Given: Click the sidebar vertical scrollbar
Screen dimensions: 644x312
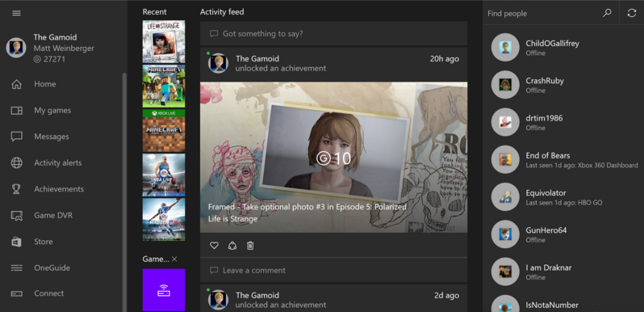Looking at the screenshot, I should pos(124,192).
